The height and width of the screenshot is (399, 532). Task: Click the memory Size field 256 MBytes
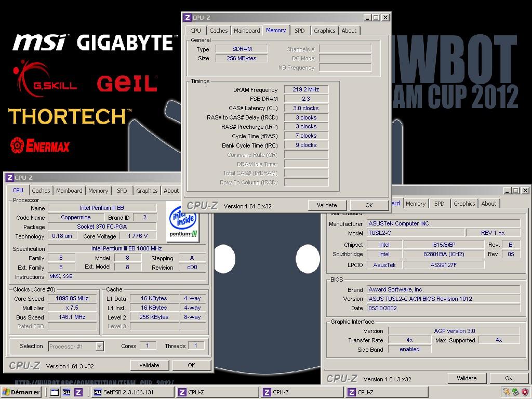242,58
